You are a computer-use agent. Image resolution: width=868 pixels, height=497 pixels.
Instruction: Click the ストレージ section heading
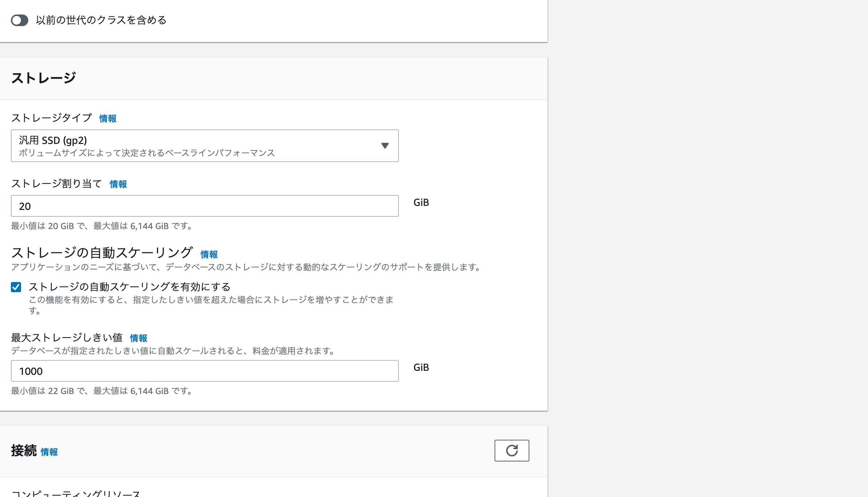pyautogui.click(x=44, y=77)
